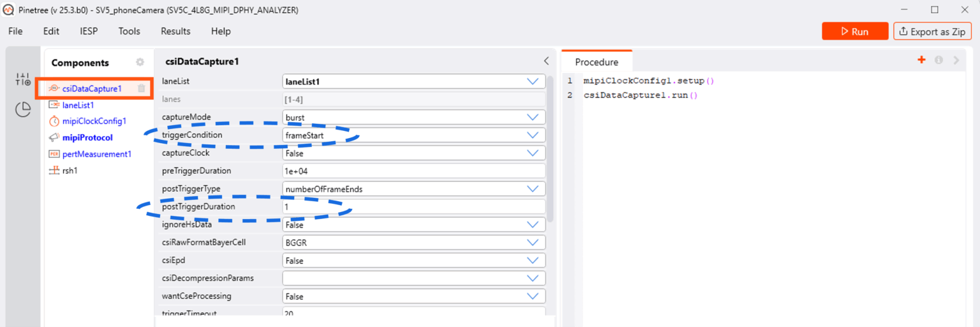The image size is (980, 327).
Task: Click the Export as Zip button
Action: tap(932, 31)
